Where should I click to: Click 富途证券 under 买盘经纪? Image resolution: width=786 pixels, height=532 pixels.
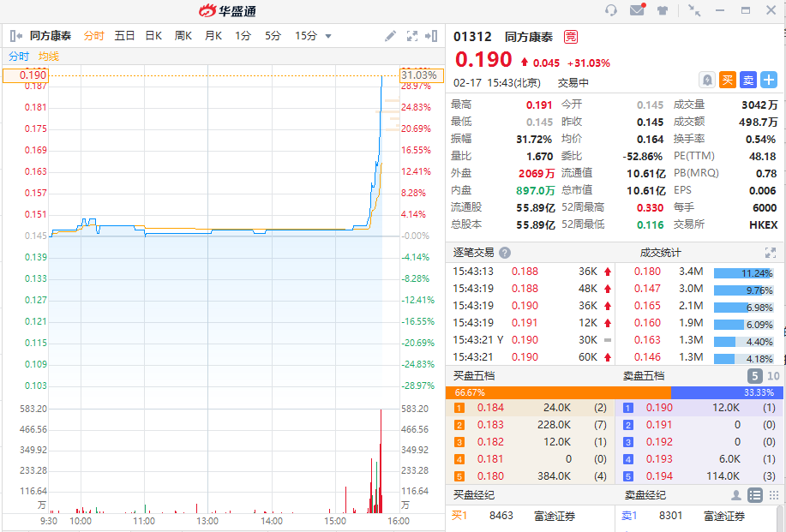pos(555,516)
